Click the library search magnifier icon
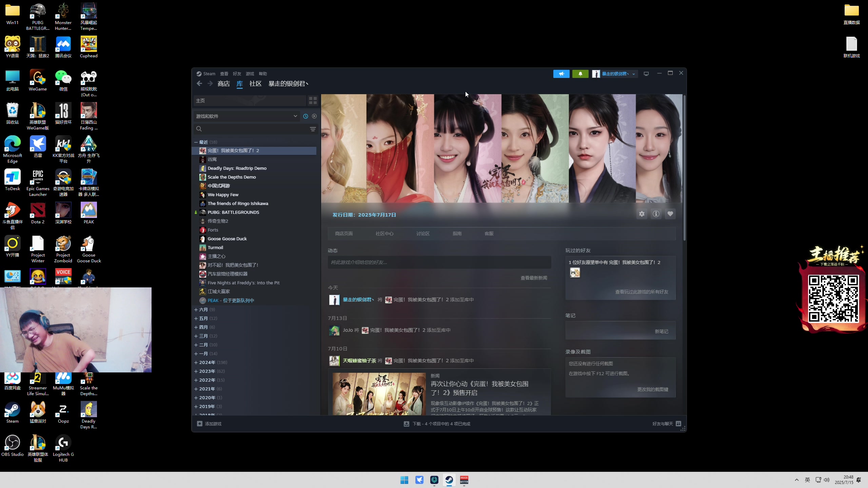Screen dimensions: 868x488 199,129
